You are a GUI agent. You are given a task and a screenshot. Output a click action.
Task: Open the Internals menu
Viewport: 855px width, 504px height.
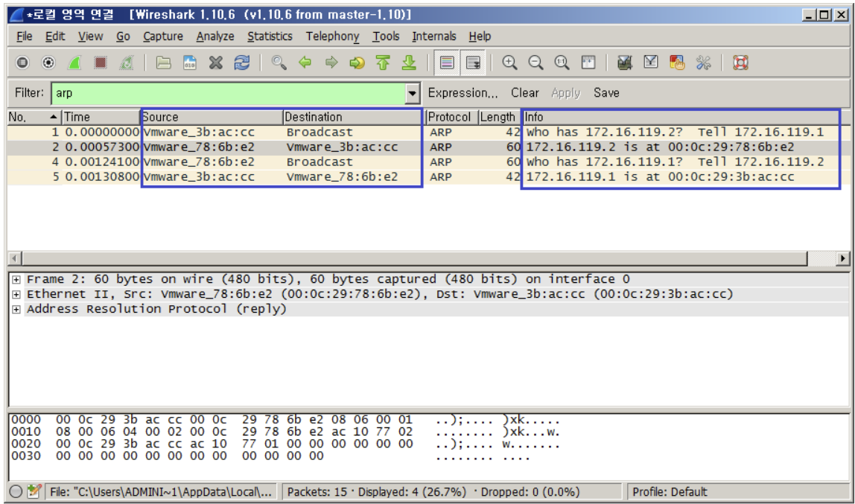434,36
